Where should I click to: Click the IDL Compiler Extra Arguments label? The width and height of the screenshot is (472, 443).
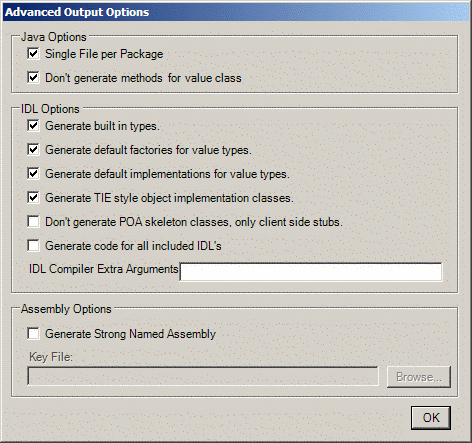pyautogui.click(x=104, y=269)
